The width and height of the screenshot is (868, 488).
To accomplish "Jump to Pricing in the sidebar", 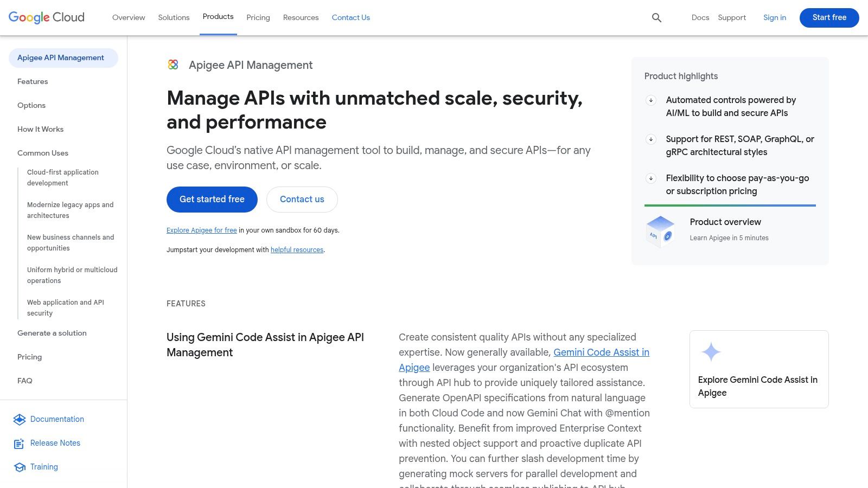I will [29, 357].
